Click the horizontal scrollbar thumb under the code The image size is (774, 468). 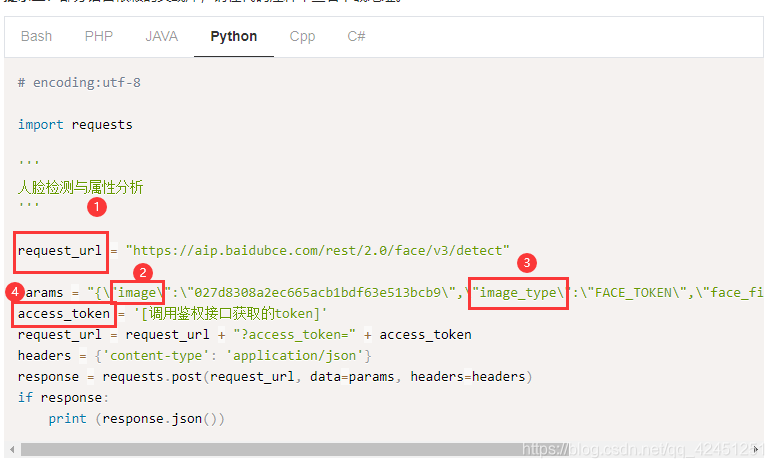point(296,449)
